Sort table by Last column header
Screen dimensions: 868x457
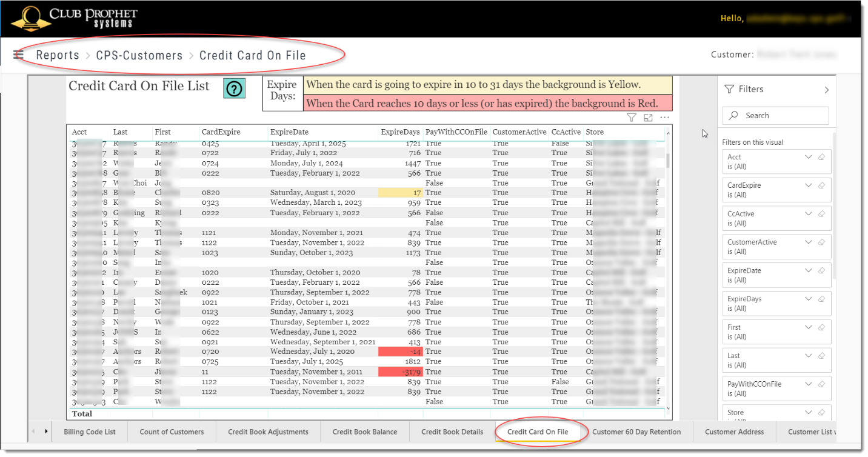tap(120, 132)
